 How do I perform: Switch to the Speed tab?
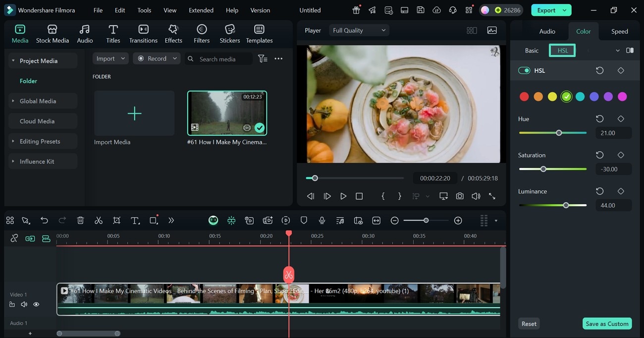click(x=619, y=31)
